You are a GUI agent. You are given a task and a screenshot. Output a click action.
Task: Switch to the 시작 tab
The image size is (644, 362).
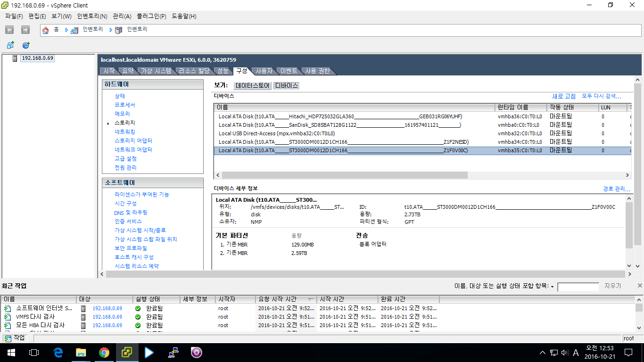click(109, 71)
